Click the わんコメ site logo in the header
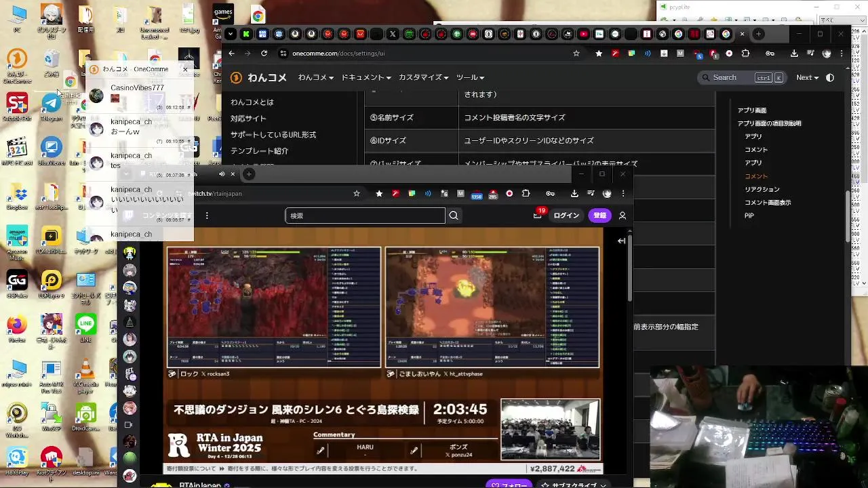868x488 pixels. [258, 78]
